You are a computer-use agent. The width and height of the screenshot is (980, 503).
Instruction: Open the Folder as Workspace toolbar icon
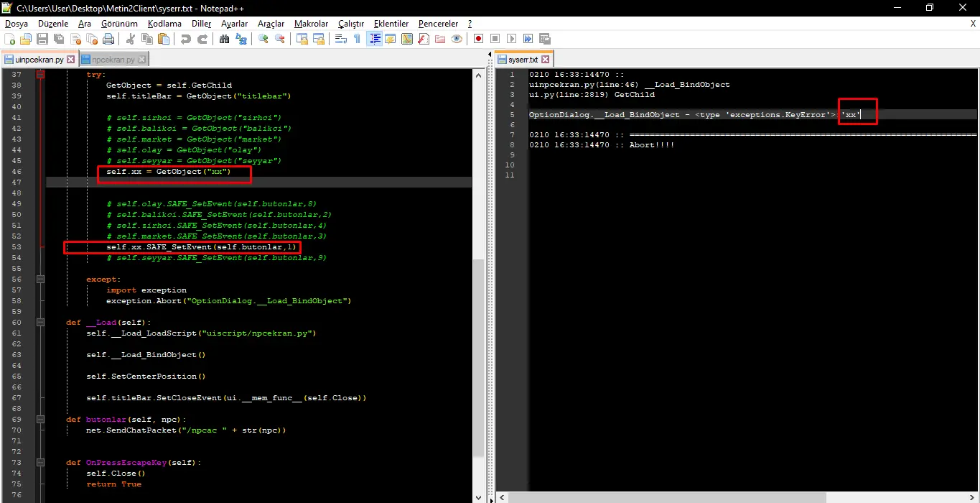point(439,39)
